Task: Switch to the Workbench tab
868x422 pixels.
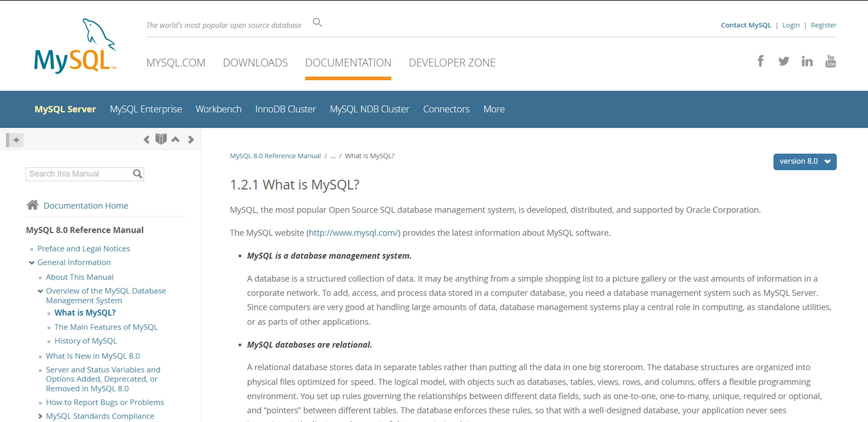Action: pos(218,109)
